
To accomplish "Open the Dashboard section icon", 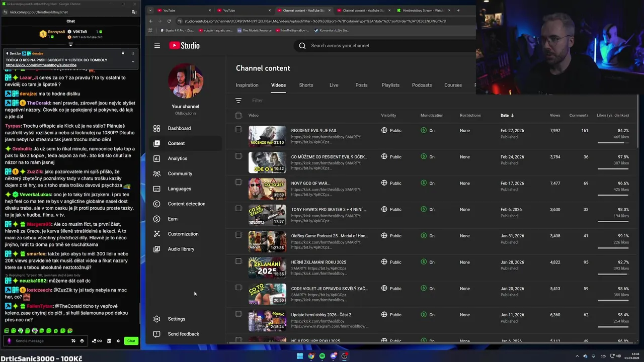I will pos(157,128).
